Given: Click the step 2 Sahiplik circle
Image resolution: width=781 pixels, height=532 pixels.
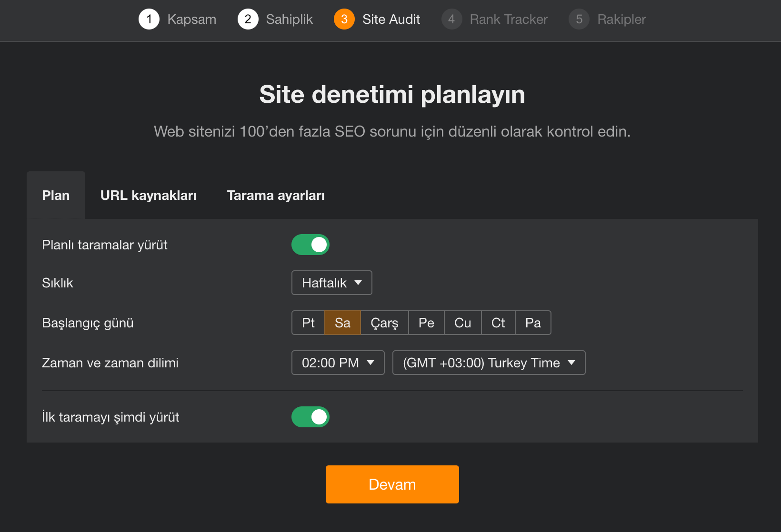Looking at the screenshot, I should 248,20.
